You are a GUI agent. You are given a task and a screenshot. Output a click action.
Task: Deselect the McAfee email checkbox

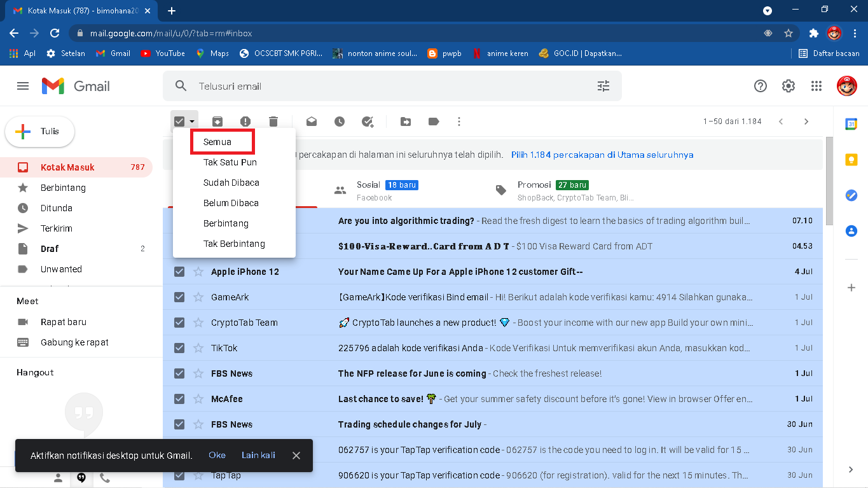179,399
